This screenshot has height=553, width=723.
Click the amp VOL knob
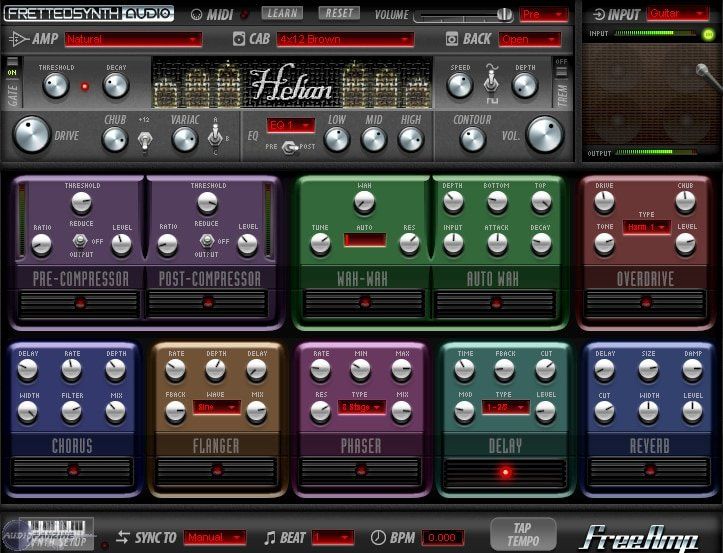pos(545,135)
